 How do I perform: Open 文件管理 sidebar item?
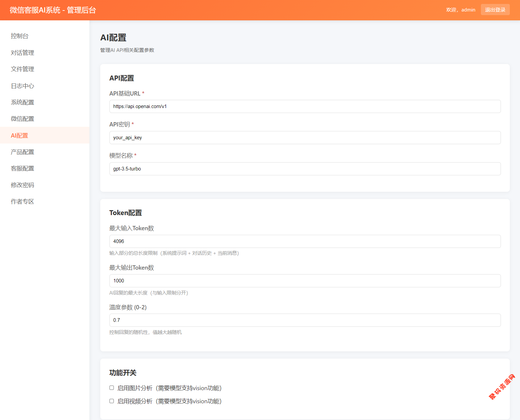tap(22, 69)
